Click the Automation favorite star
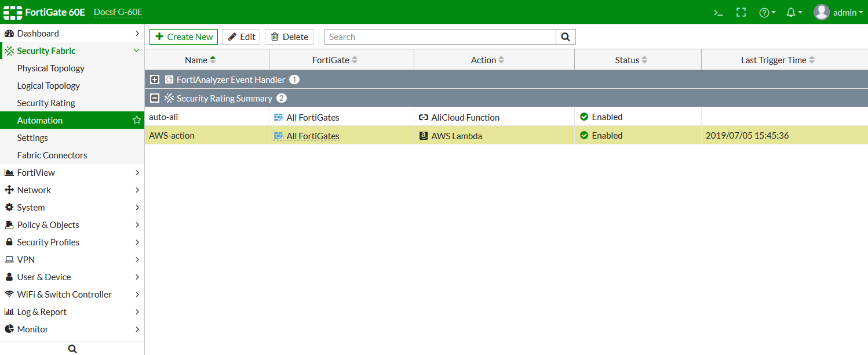Viewport: 868px width, 355px height. (137, 121)
